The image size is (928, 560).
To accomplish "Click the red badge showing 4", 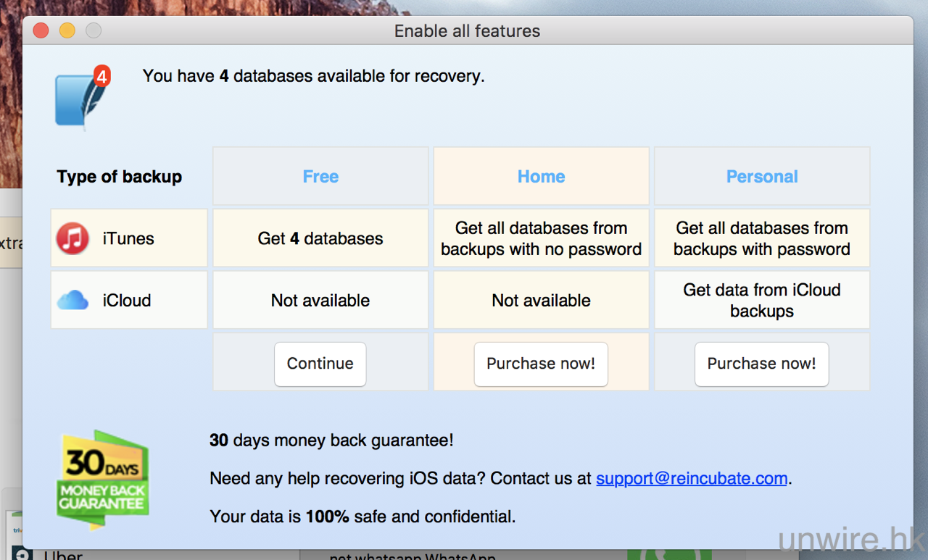I will tap(101, 75).
